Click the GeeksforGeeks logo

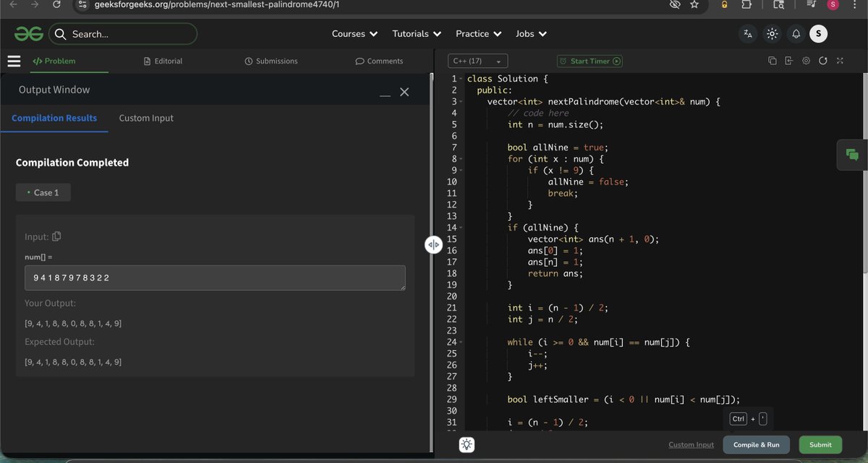pos(29,33)
